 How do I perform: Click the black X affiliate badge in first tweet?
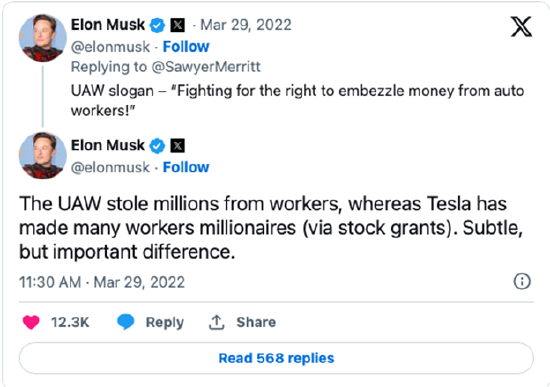click(177, 25)
